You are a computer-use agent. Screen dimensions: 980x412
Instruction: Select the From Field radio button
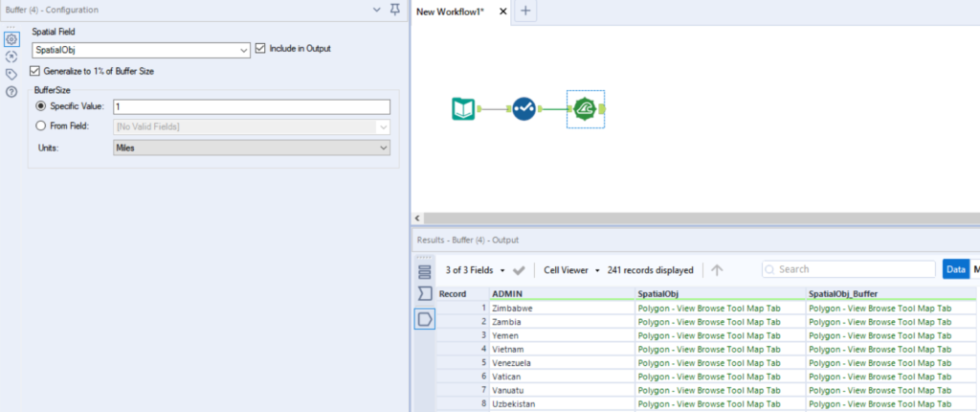pos(40,126)
